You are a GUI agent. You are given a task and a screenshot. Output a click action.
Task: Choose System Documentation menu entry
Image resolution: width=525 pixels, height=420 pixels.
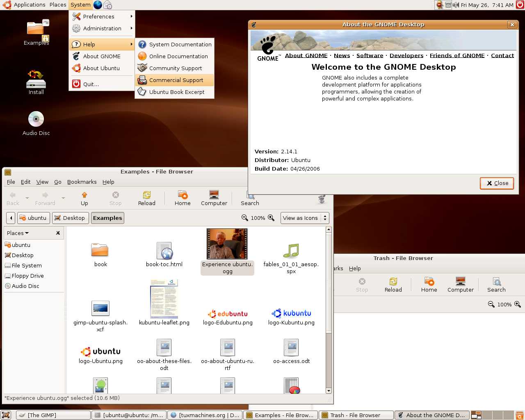pos(175,44)
